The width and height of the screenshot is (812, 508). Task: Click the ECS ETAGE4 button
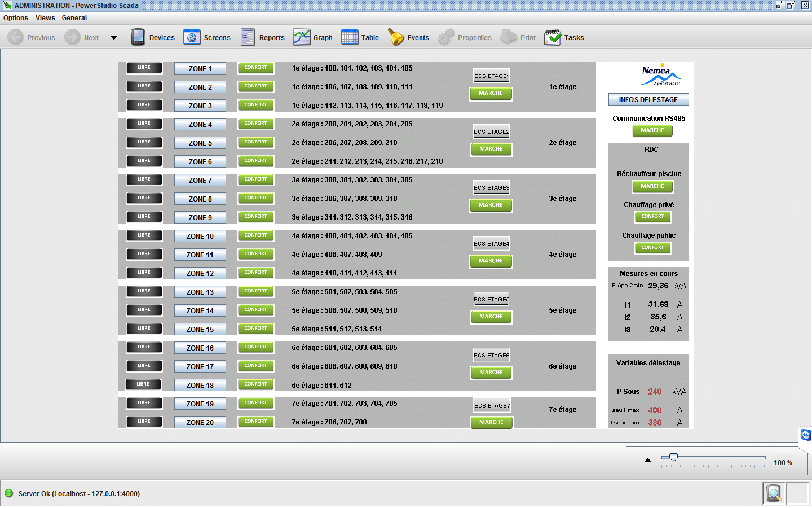click(x=491, y=243)
